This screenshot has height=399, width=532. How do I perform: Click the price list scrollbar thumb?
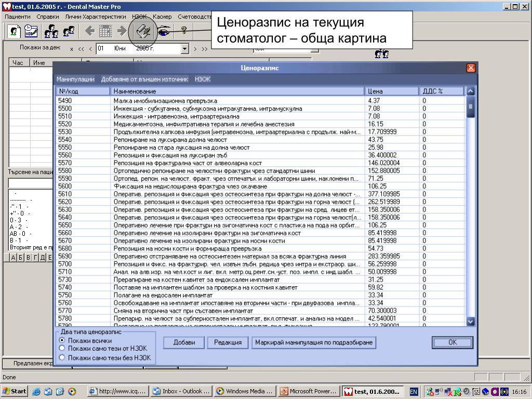(470, 107)
